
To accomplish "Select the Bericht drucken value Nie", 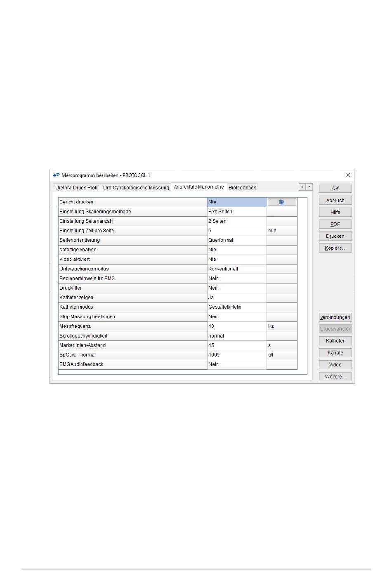I will (236, 202).
